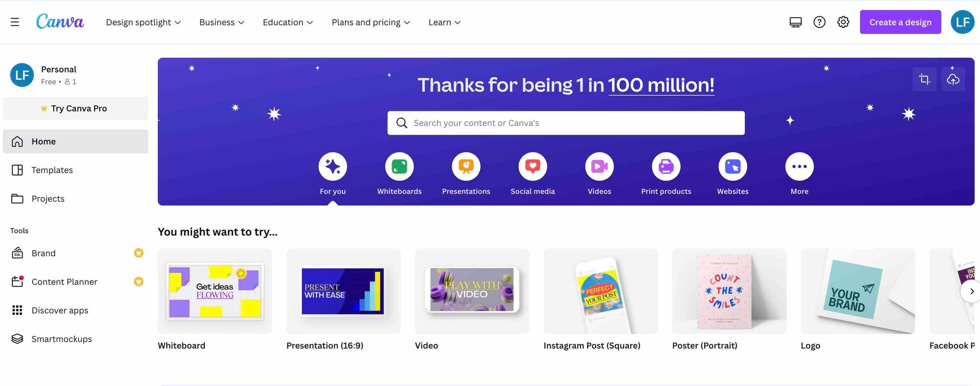
Task: Select the Social media icon
Action: click(x=533, y=167)
